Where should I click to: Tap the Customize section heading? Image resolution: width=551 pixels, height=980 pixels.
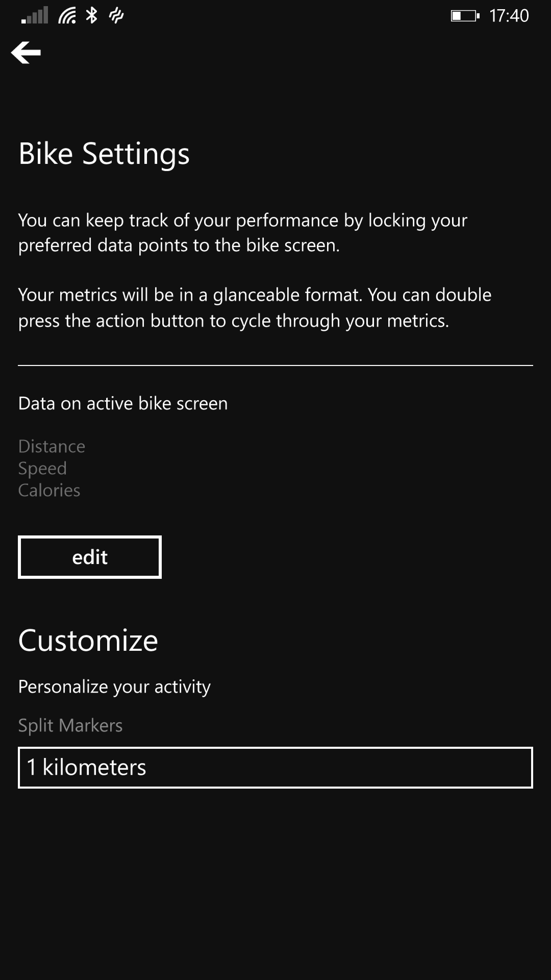point(88,640)
